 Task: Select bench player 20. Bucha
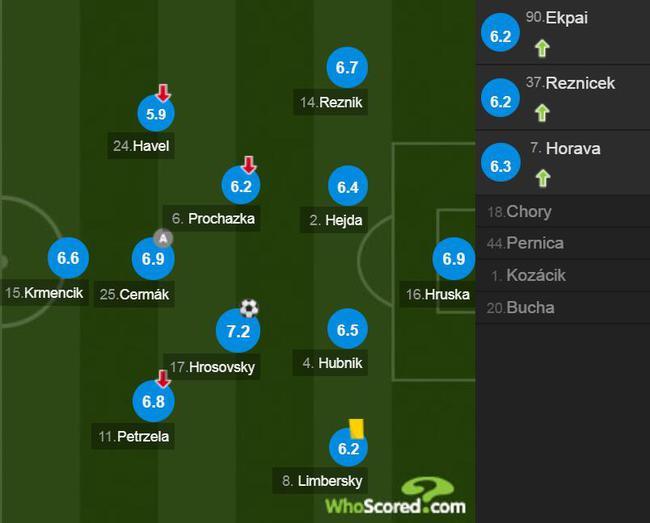(x=563, y=308)
